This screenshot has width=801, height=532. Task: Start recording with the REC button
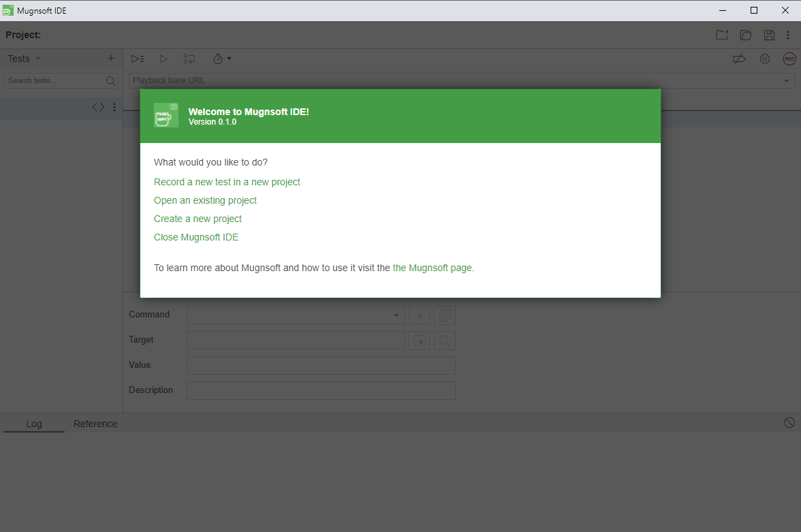[x=789, y=59]
